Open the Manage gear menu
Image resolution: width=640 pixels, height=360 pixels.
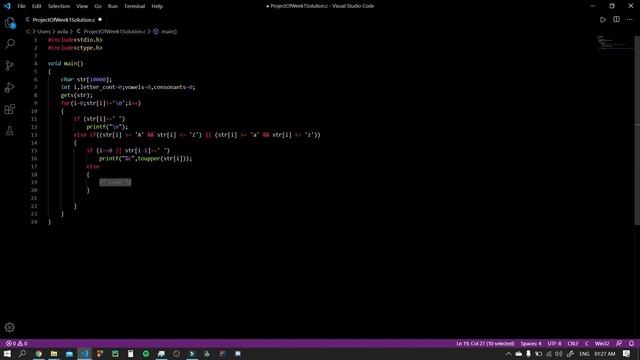pyautogui.click(x=10, y=327)
